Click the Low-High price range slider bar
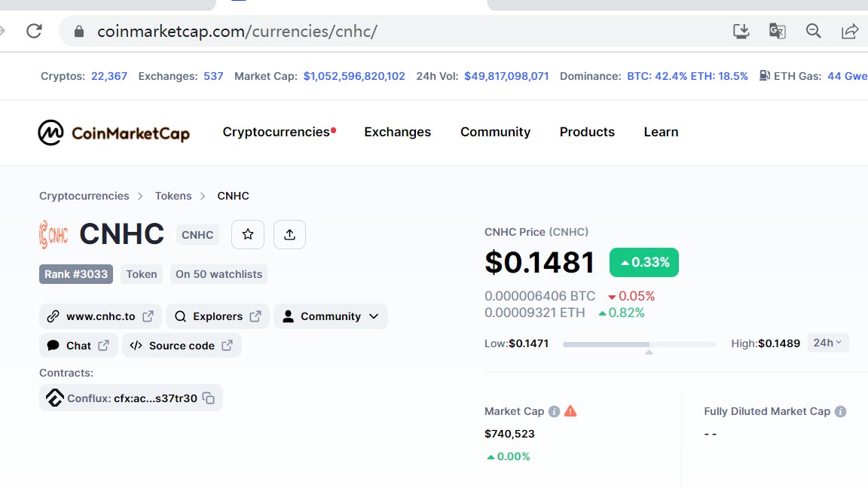Screen dimensions: 868x488 [639, 344]
